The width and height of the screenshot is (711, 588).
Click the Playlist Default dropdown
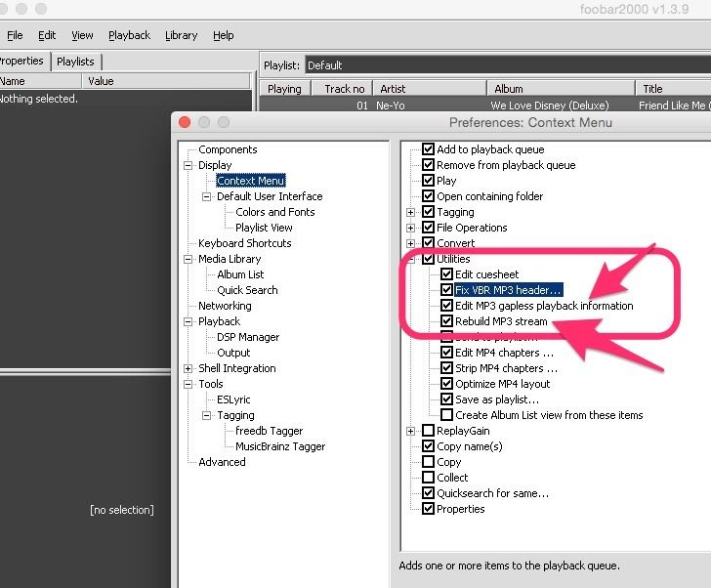[x=508, y=65]
